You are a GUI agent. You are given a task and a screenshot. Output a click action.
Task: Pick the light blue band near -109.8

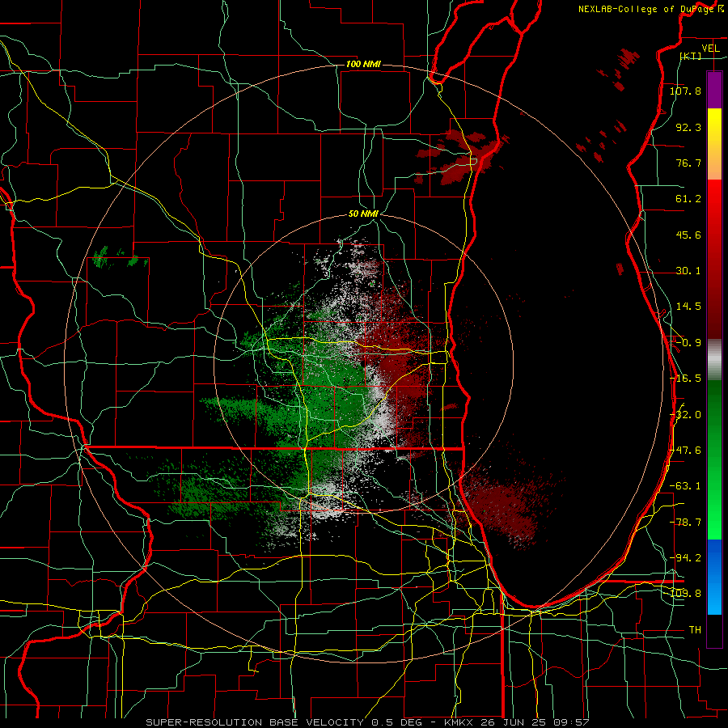(714, 595)
